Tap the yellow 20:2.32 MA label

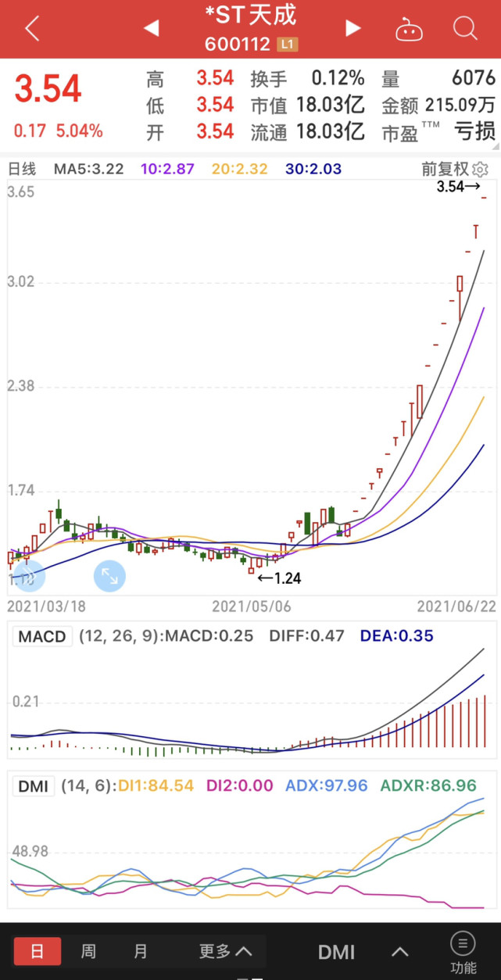click(238, 169)
